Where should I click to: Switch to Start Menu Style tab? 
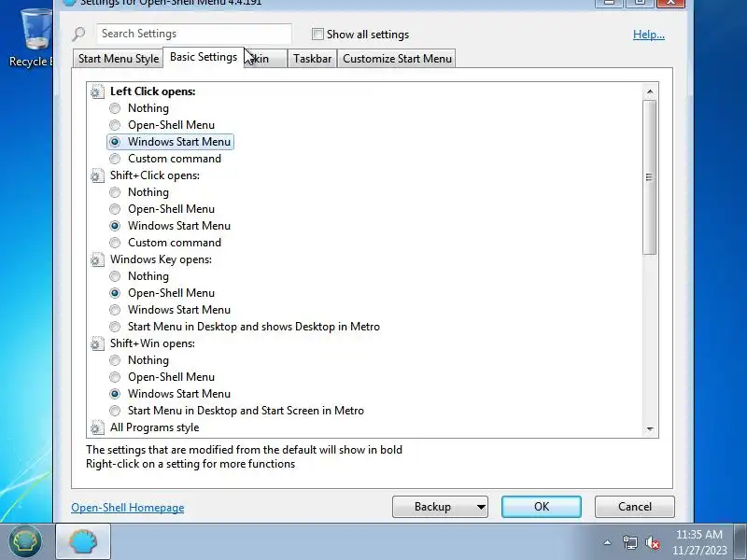tap(119, 59)
